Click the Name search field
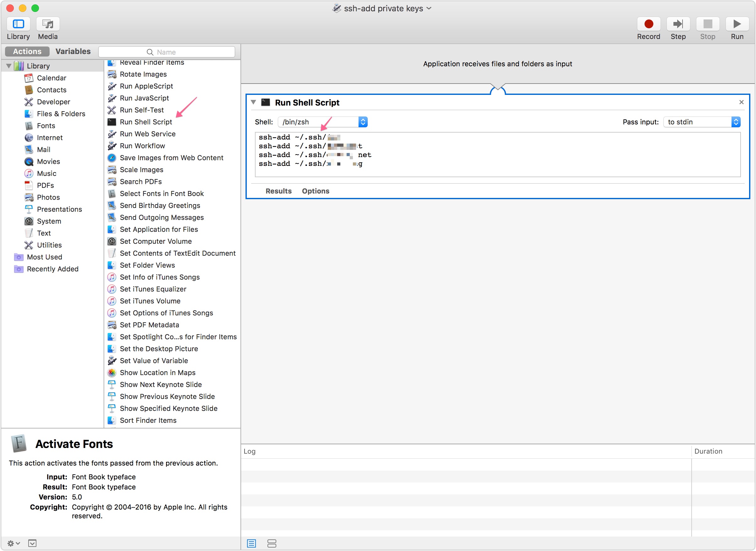The height and width of the screenshot is (551, 756). click(167, 52)
